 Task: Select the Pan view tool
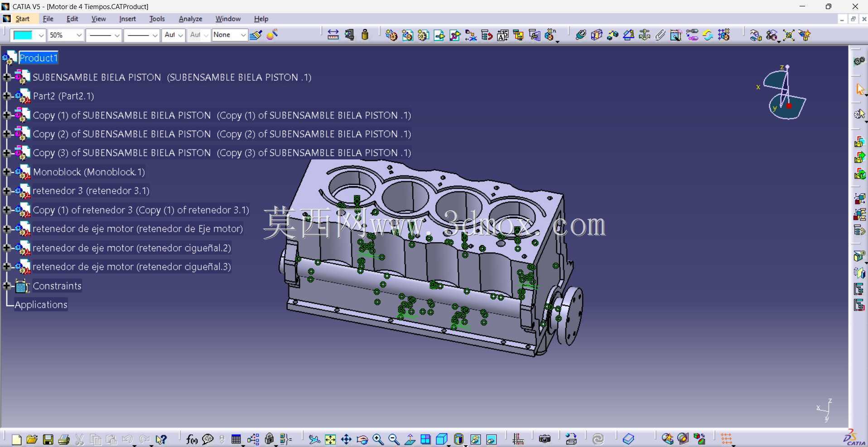point(346,439)
